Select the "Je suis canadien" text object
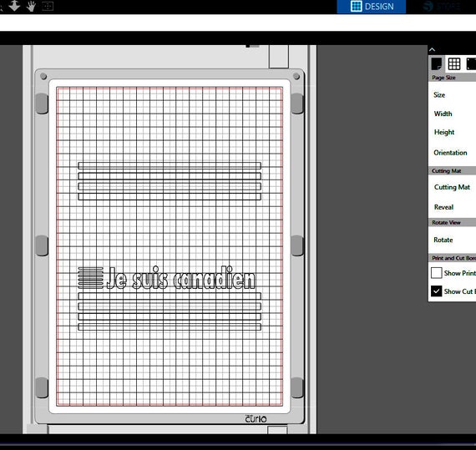Viewport: 476px width, 450px height. (x=181, y=278)
